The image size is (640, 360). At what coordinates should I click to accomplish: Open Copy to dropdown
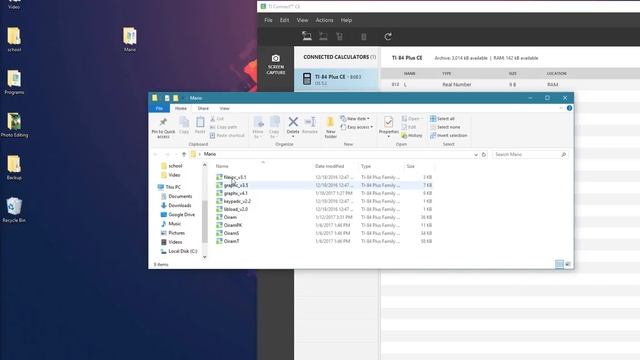(274, 127)
